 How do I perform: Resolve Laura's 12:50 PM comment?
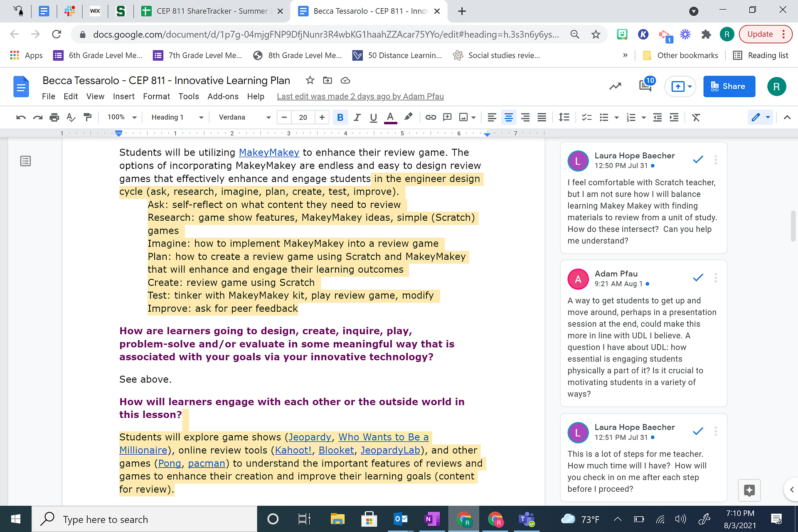click(x=698, y=160)
